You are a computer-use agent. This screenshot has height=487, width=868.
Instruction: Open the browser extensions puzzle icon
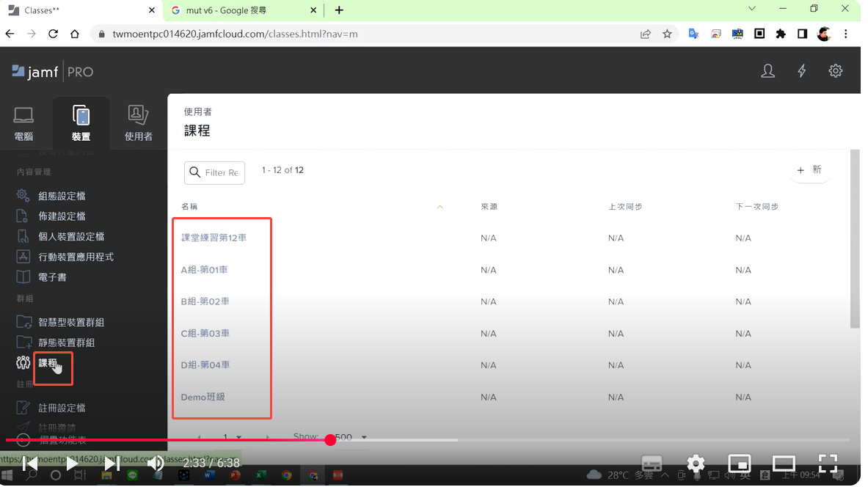pyautogui.click(x=781, y=34)
